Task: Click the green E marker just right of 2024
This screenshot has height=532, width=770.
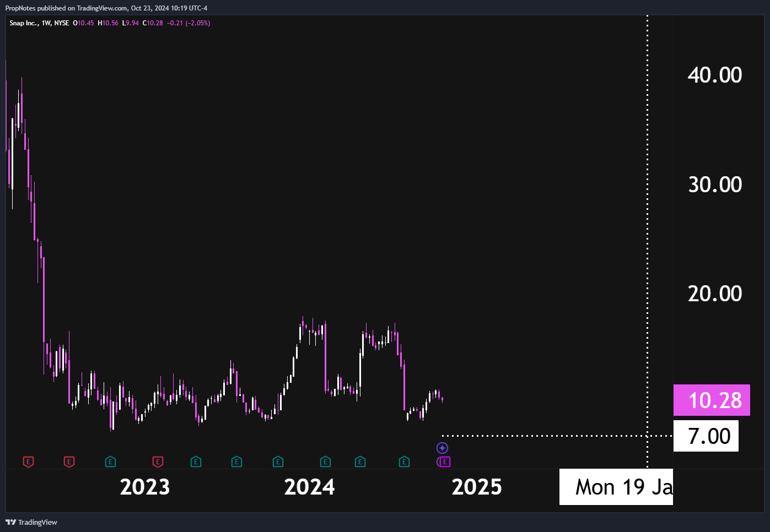Action: click(x=325, y=462)
